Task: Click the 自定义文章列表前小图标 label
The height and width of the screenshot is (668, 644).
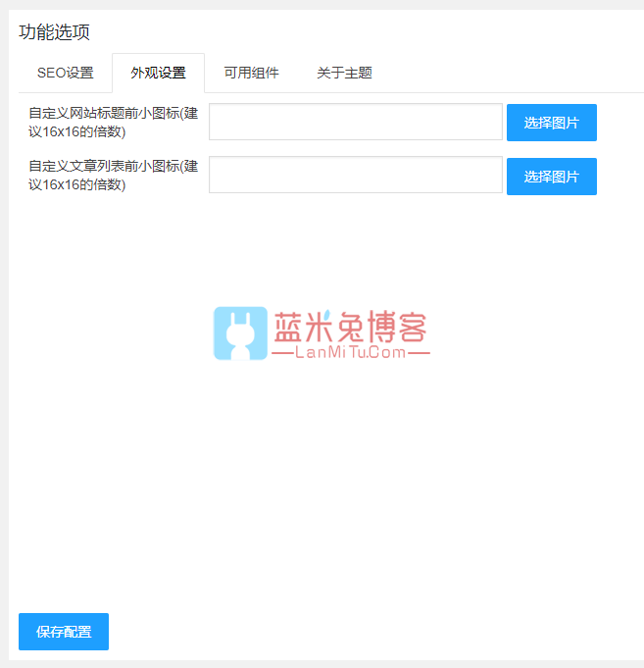Action: pyautogui.click(x=114, y=176)
